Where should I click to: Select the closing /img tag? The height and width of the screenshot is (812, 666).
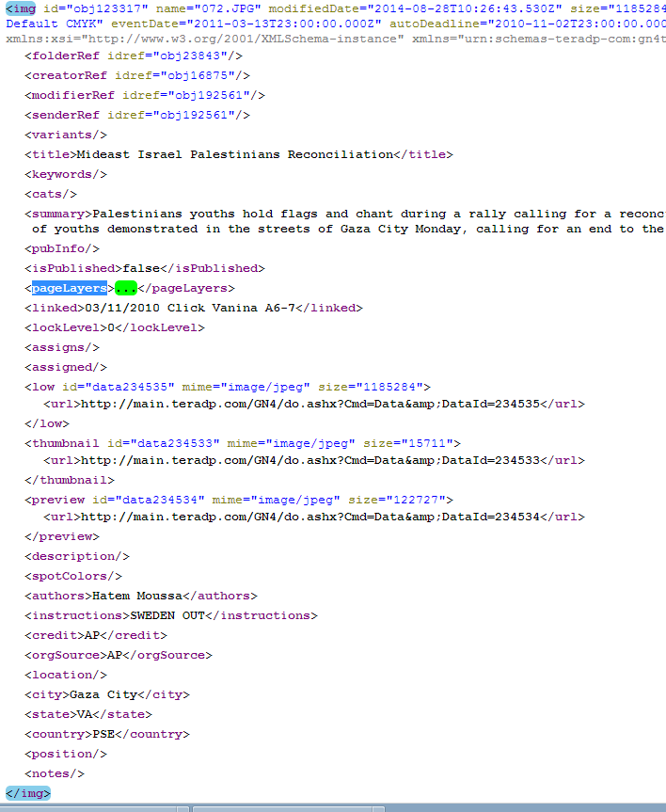tap(28, 793)
